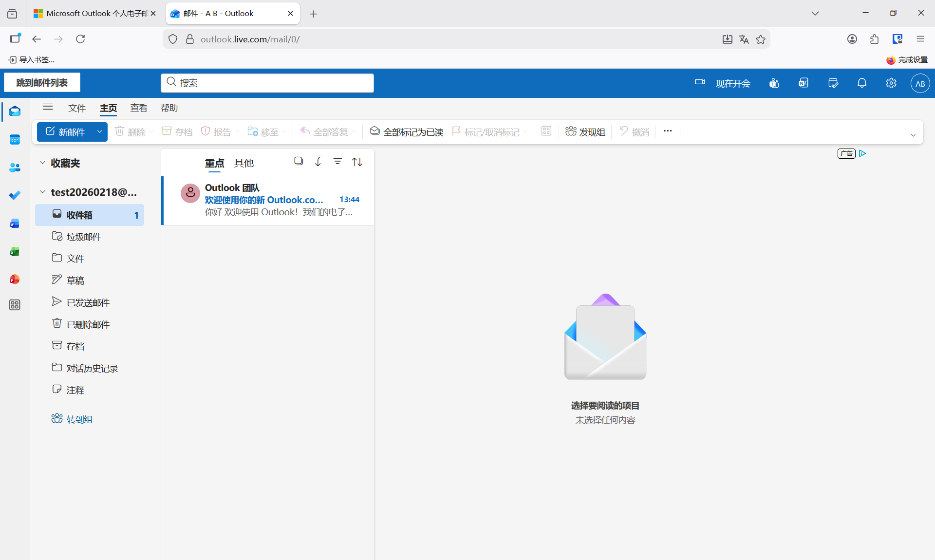Image resolution: width=935 pixels, height=560 pixels.
Task: Click 导入书签 import bookmarks
Action: (32, 60)
